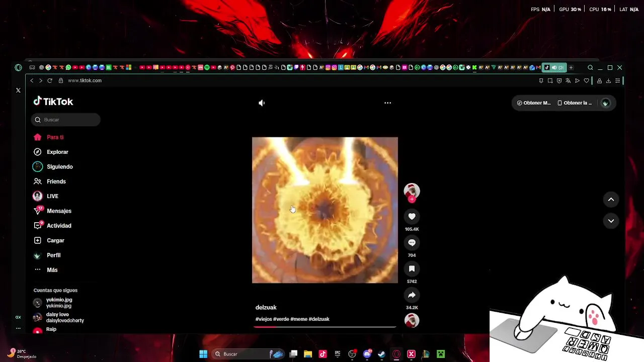This screenshot has width=644, height=362.
Task: Seek along the video progress bar
Action: click(325, 327)
